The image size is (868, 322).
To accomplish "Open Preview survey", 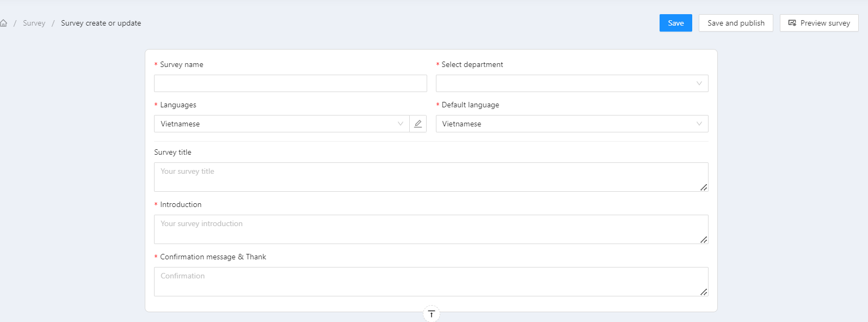I will (819, 23).
